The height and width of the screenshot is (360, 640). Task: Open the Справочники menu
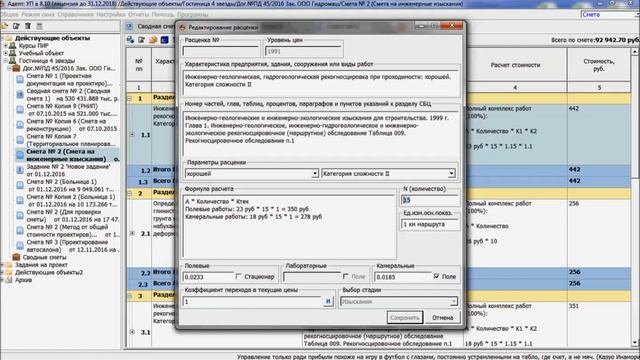[76, 14]
